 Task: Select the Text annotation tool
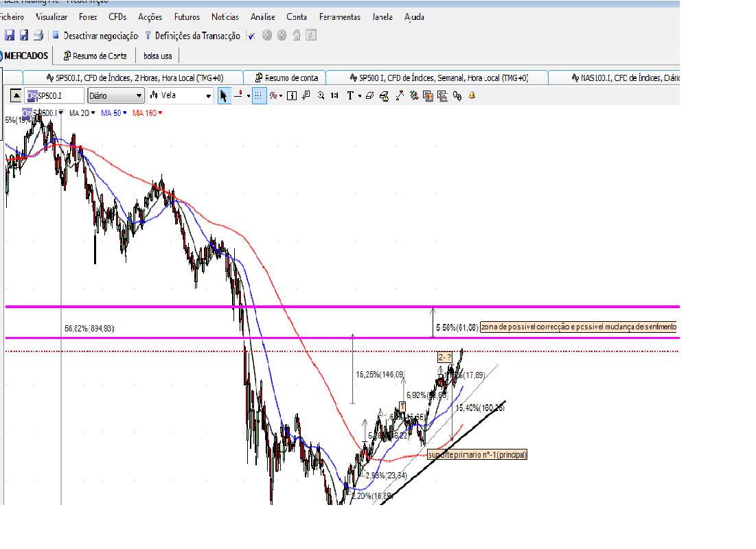(x=350, y=95)
